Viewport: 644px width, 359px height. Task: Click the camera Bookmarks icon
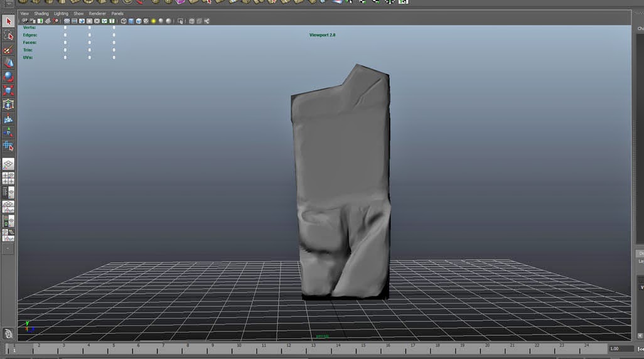point(40,21)
